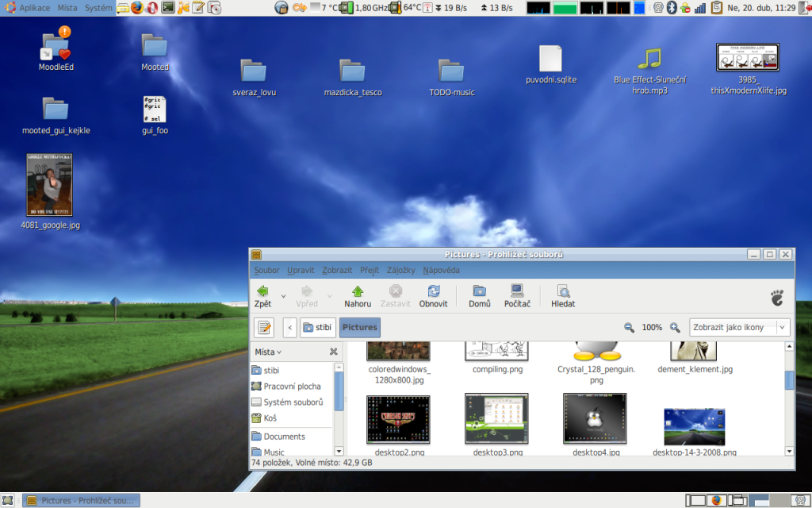The width and height of the screenshot is (812, 508).
Task: Open the home folder via Domů
Action: tap(480, 296)
